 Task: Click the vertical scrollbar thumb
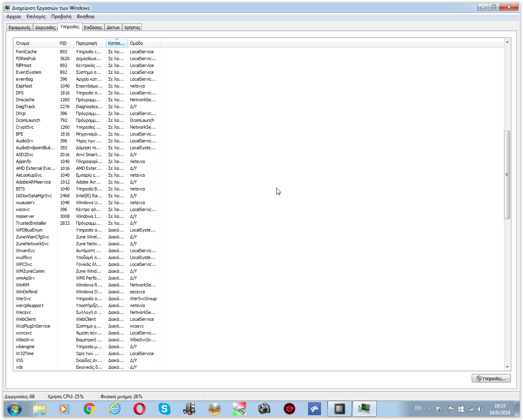(x=507, y=175)
